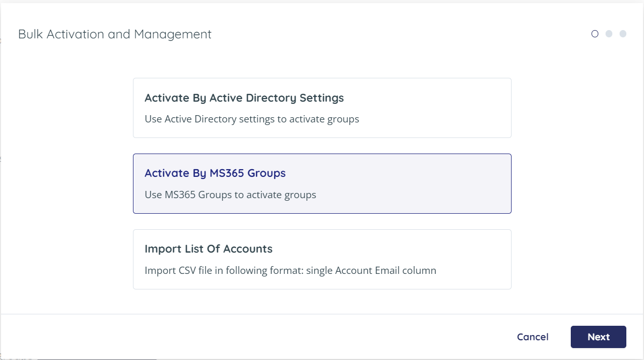Select Import List Of Accounts card
This screenshot has width=644, height=360.
322,259
